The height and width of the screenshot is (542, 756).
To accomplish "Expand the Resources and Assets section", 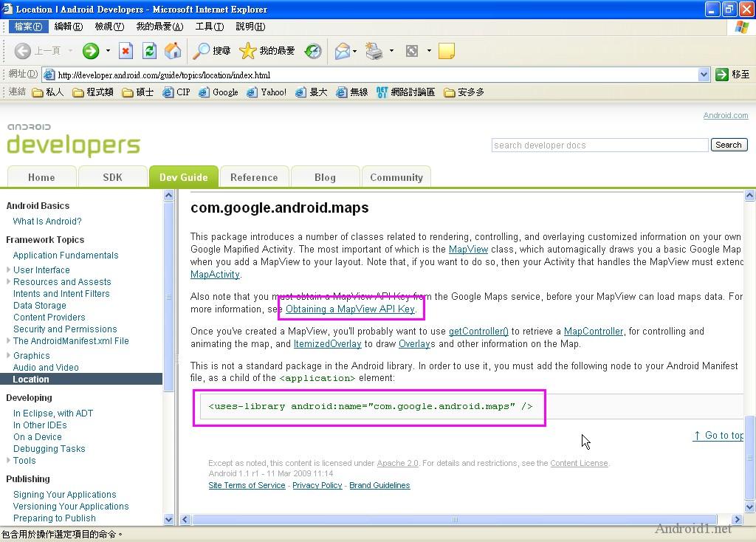I will tap(8, 281).
